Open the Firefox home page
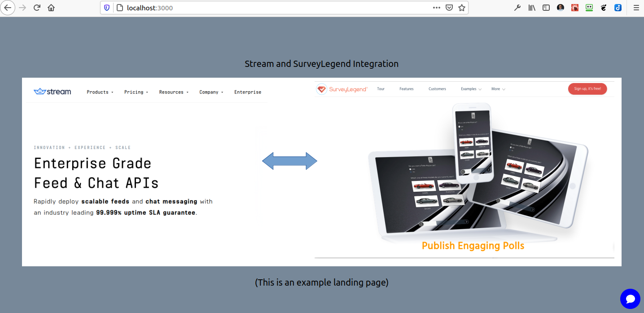 point(51,8)
